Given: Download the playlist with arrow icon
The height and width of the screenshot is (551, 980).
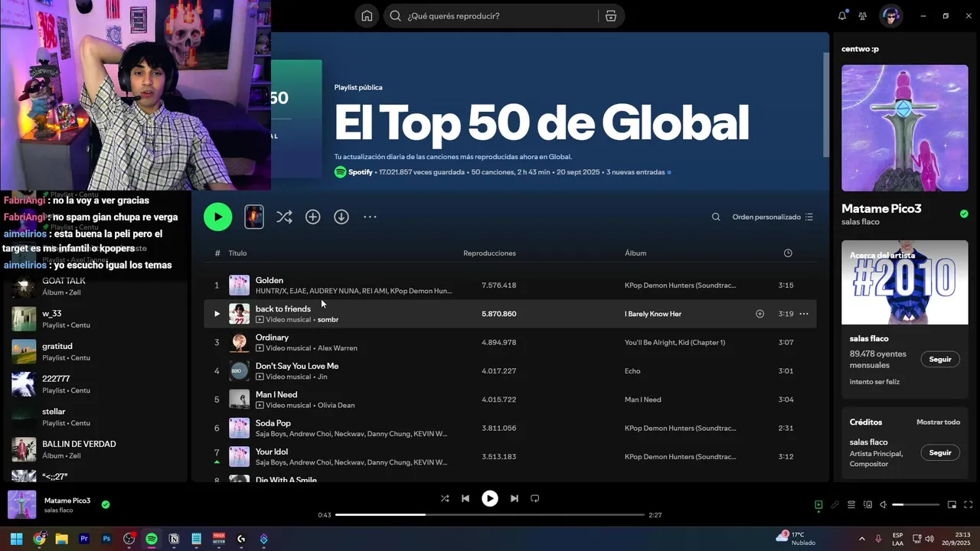Looking at the screenshot, I should click(x=341, y=217).
